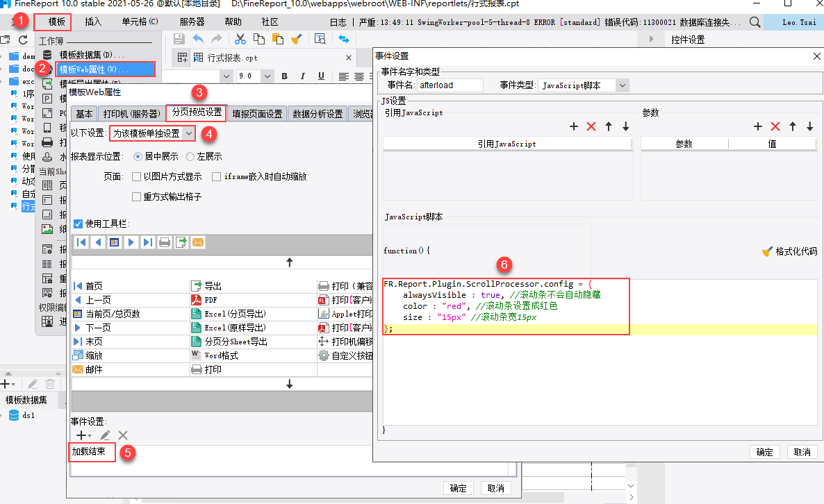Open the Insert menu

(x=93, y=22)
